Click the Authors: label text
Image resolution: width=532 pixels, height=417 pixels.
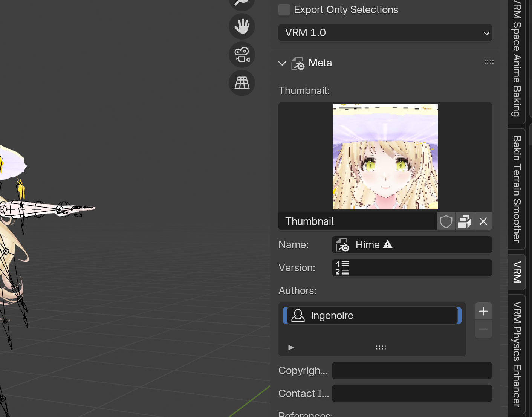pos(297,291)
